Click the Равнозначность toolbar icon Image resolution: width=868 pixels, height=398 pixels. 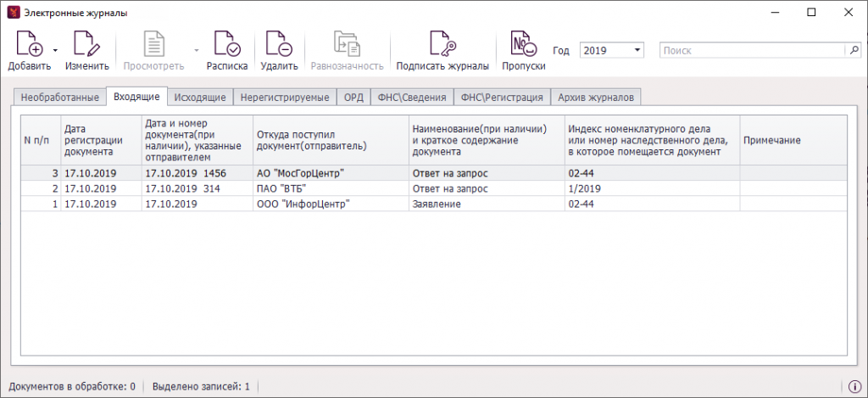(x=347, y=44)
